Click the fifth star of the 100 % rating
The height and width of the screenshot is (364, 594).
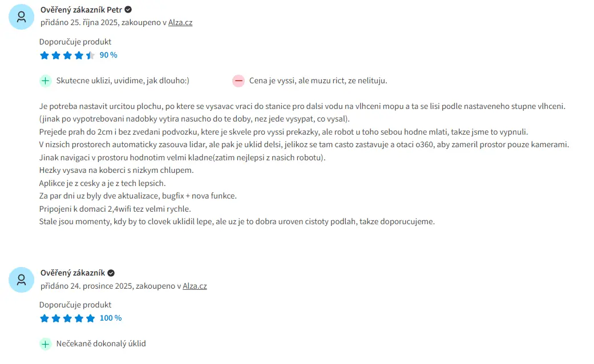click(90, 318)
